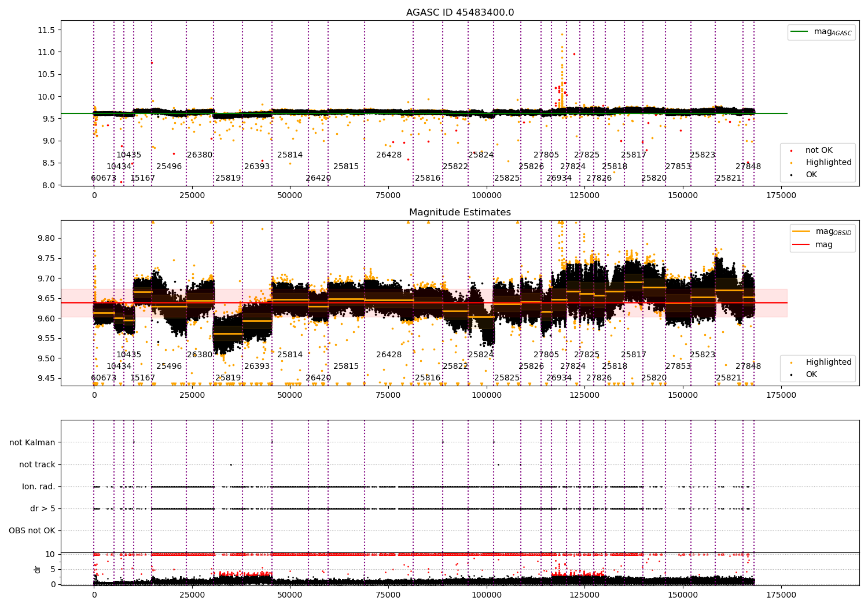This screenshot has height=608, width=868.
Task: Click OBSID label 25824 in the top panel
Action: click(x=481, y=155)
